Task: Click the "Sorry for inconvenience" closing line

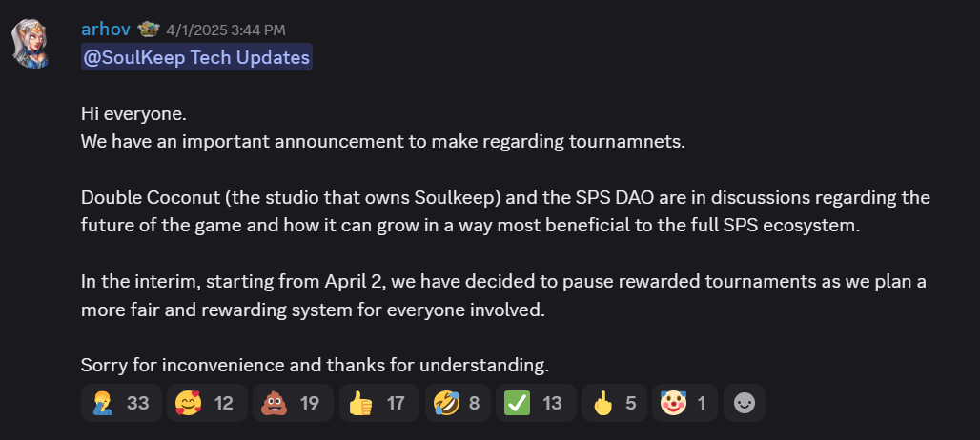Action: pos(315,365)
